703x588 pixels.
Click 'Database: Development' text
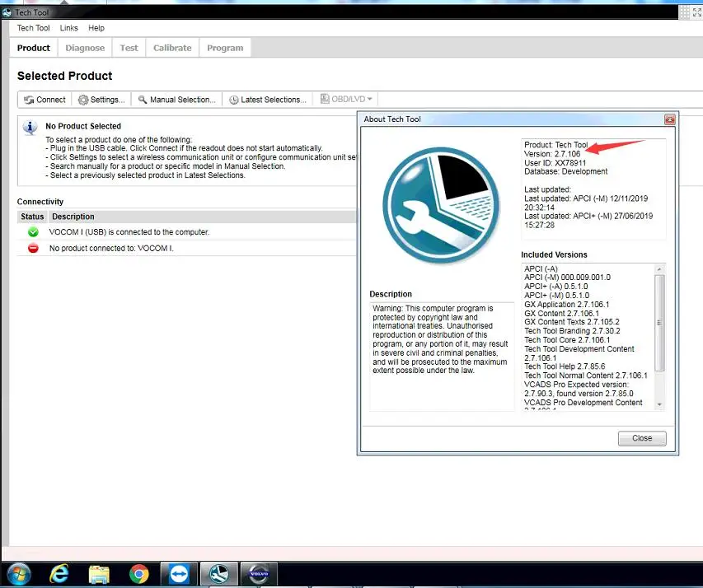tap(566, 171)
